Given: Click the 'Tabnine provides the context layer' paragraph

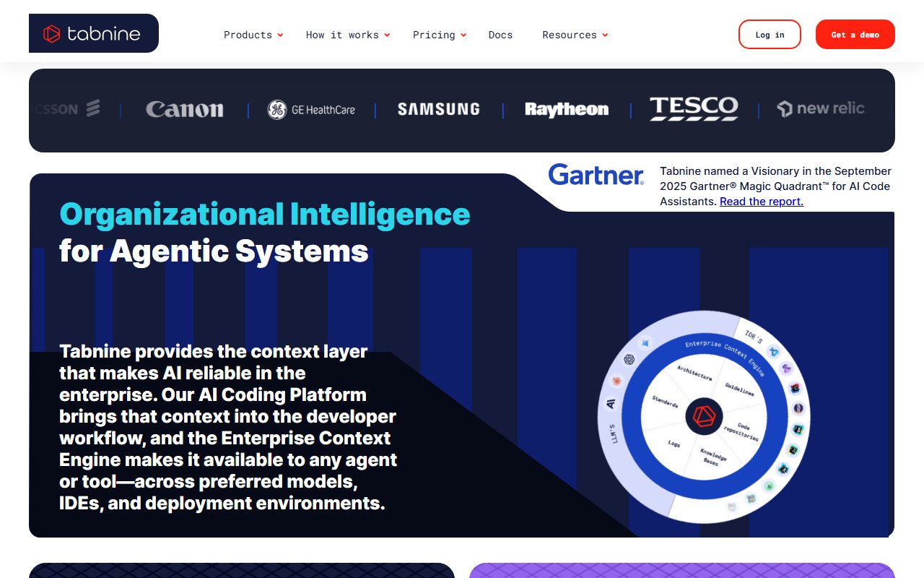Looking at the screenshot, I should [x=228, y=427].
